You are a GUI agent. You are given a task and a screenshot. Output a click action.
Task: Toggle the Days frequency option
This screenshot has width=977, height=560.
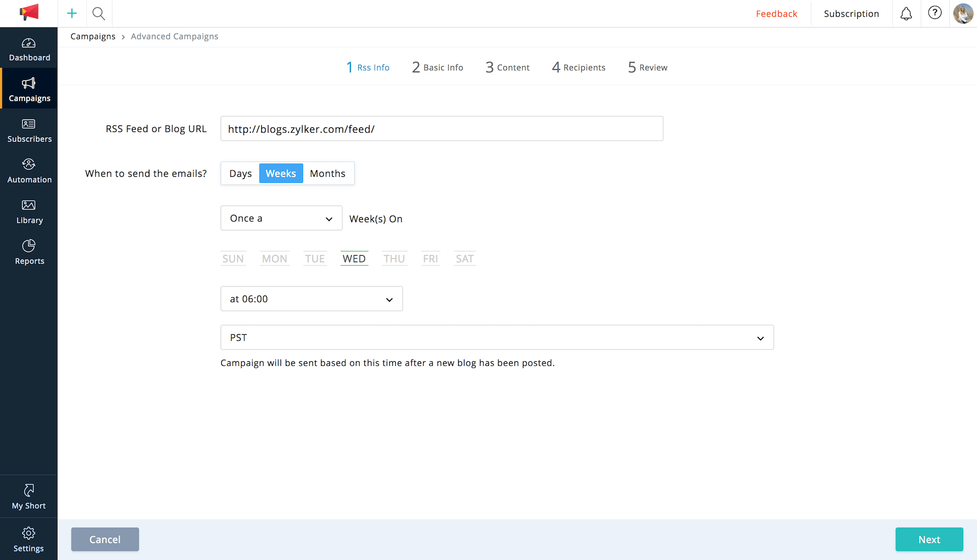pos(240,173)
